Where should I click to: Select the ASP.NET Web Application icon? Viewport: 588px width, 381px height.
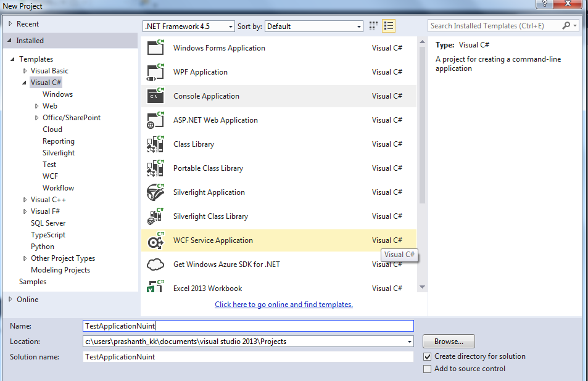[x=155, y=120]
